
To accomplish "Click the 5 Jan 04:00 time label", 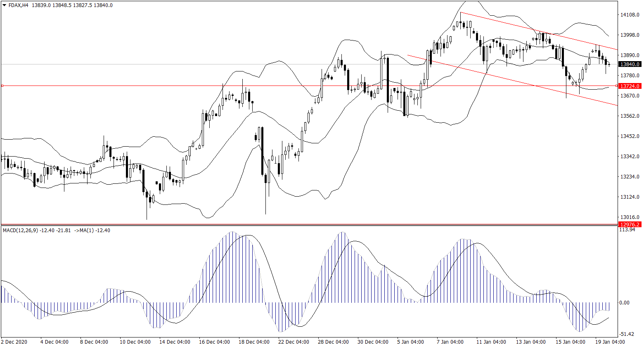I will [x=410, y=342].
